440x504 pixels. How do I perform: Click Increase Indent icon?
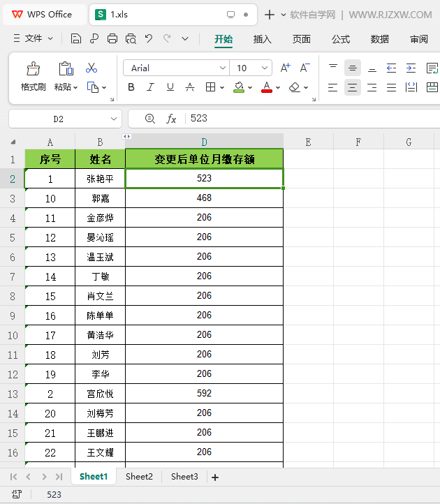(411, 68)
